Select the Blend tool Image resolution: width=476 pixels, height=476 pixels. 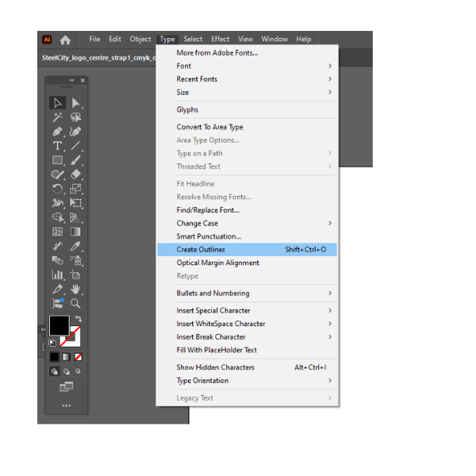[x=57, y=260]
